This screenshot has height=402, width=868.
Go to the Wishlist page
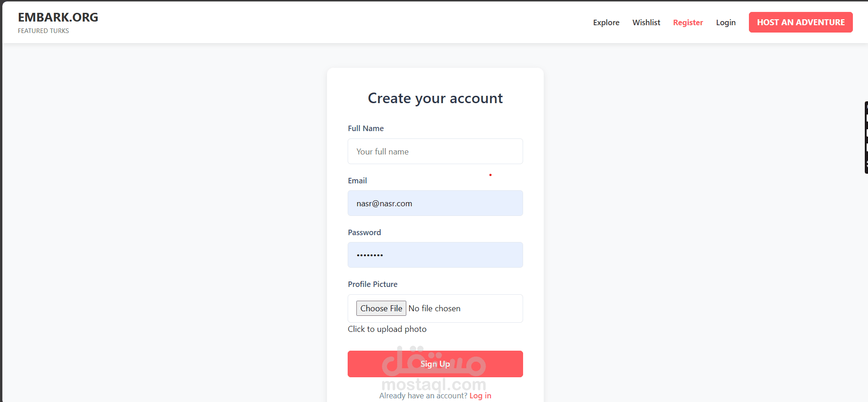(646, 22)
